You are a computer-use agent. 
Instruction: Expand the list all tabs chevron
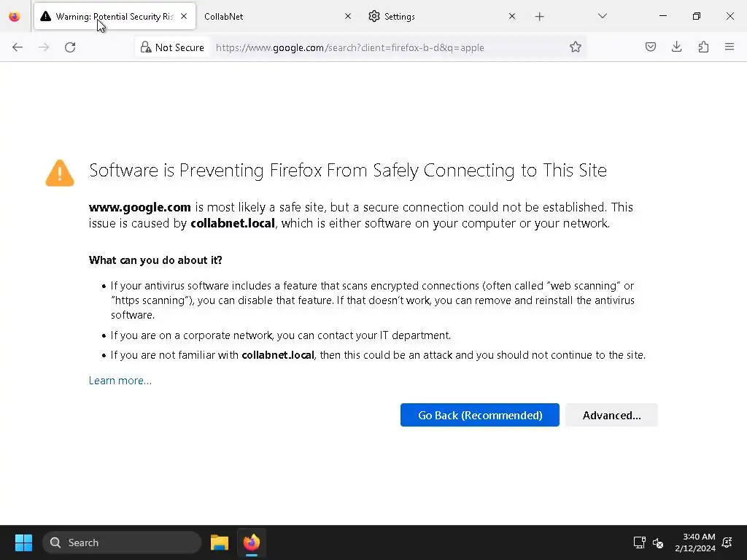click(602, 16)
